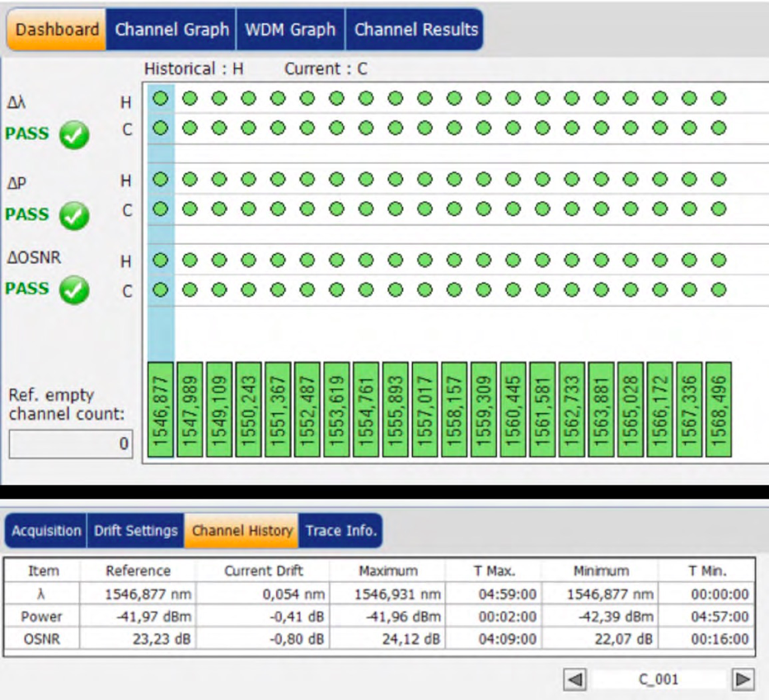Screen dimensions: 769x700
Task: Go to previous channel with left arrow
Action: 575,679
